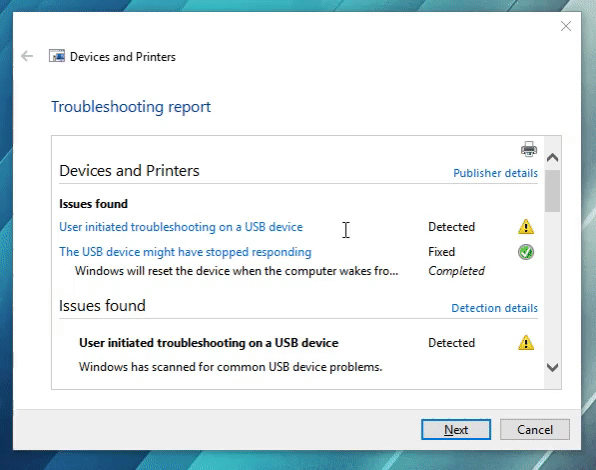This screenshot has height=470, width=596.
Task: Click warning icon next to first Detected status
Action: click(x=526, y=226)
